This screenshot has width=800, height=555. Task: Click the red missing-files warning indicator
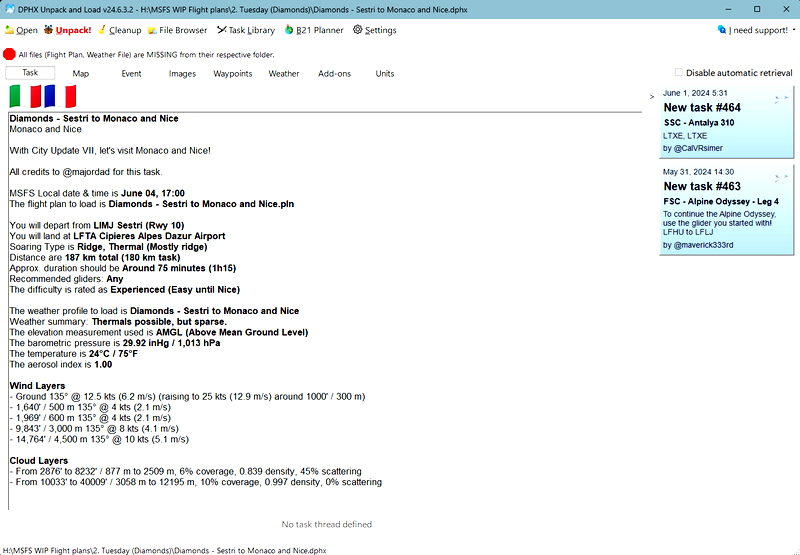(x=9, y=54)
